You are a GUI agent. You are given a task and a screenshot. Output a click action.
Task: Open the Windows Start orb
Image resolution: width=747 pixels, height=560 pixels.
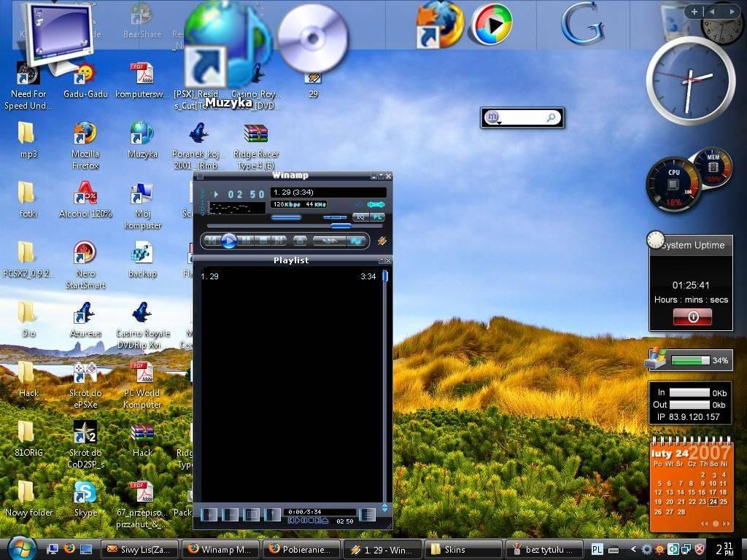pos(22,548)
